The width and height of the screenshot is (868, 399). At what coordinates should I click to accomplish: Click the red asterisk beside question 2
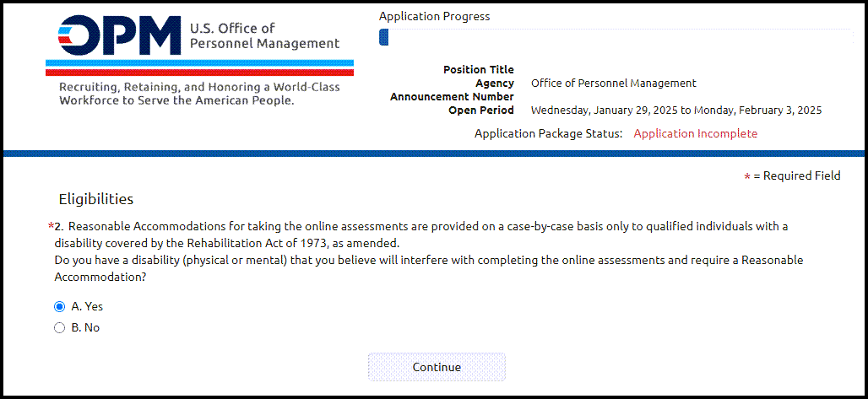pyautogui.click(x=51, y=226)
